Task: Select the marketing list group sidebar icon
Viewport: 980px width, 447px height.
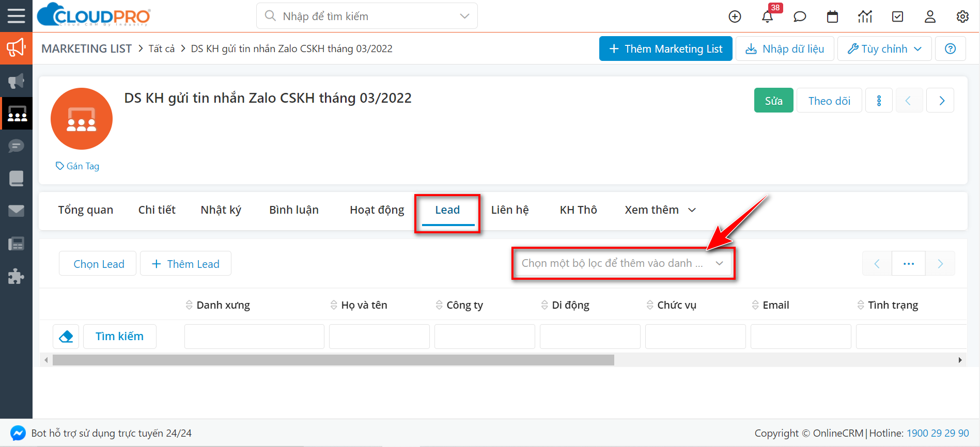Action: point(16,114)
